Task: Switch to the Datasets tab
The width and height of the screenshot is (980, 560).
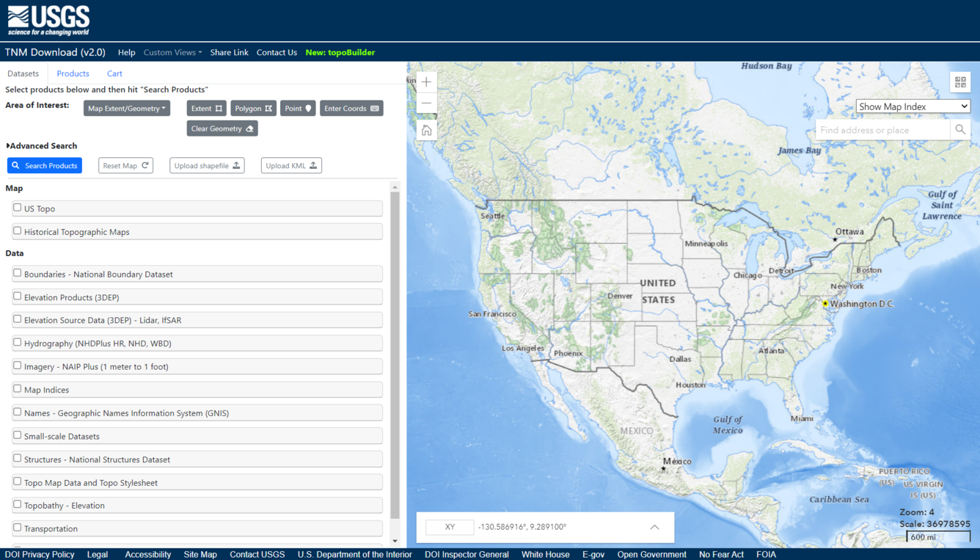Action: tap(23, 73)
